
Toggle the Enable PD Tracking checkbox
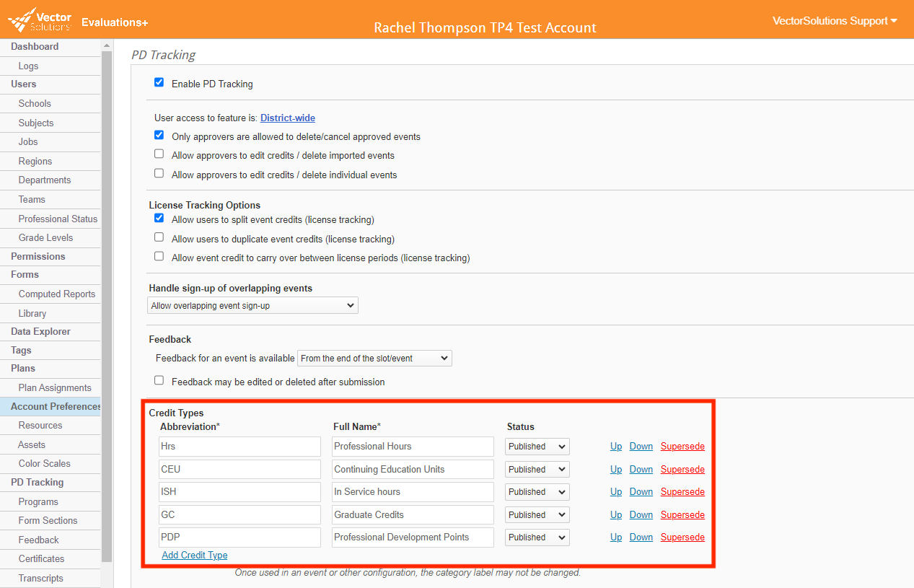159,83
